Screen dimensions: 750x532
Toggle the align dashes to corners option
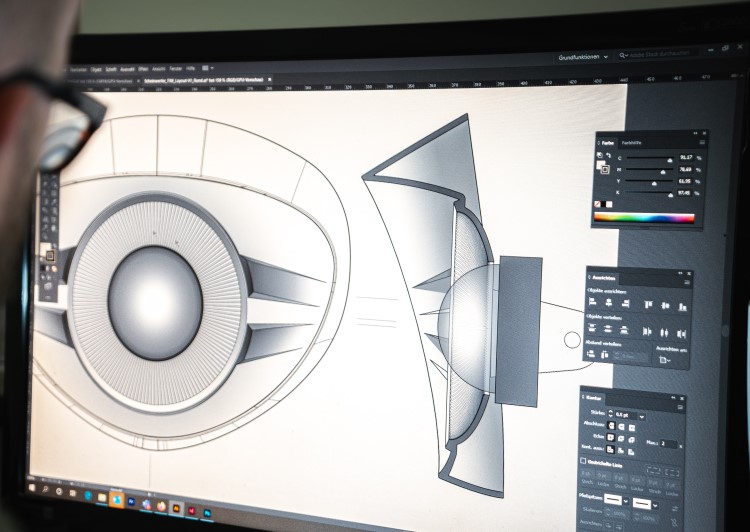click(670, 473)
